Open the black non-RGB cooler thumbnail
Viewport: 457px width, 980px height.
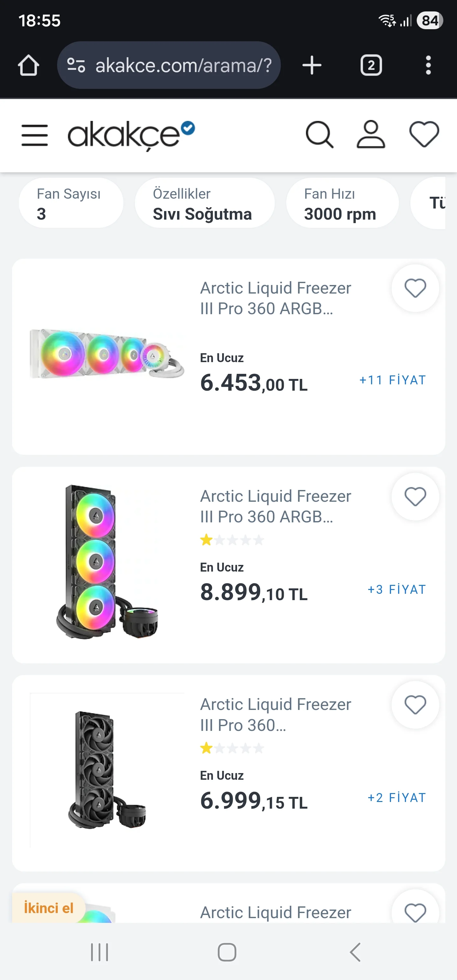point(107,770)
